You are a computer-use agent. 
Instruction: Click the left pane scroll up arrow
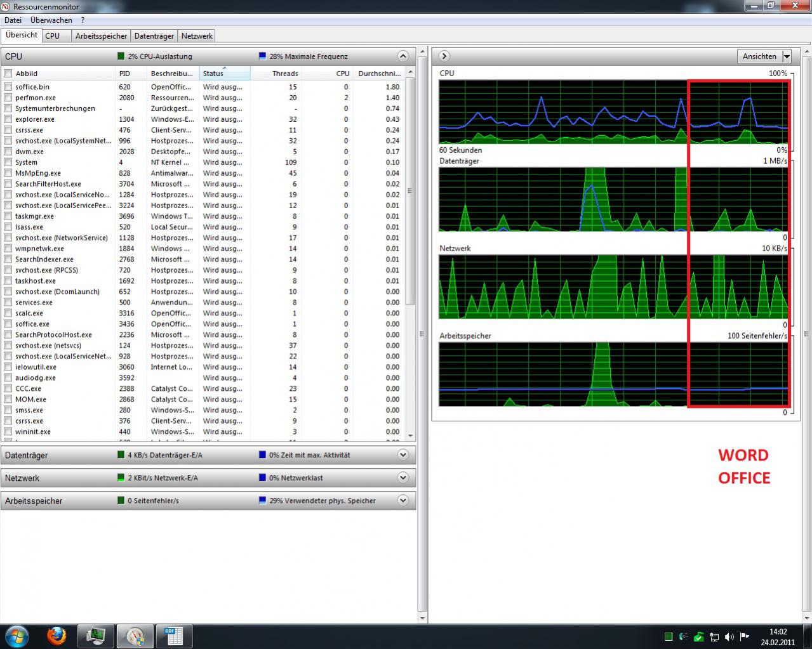click(423, 51)
